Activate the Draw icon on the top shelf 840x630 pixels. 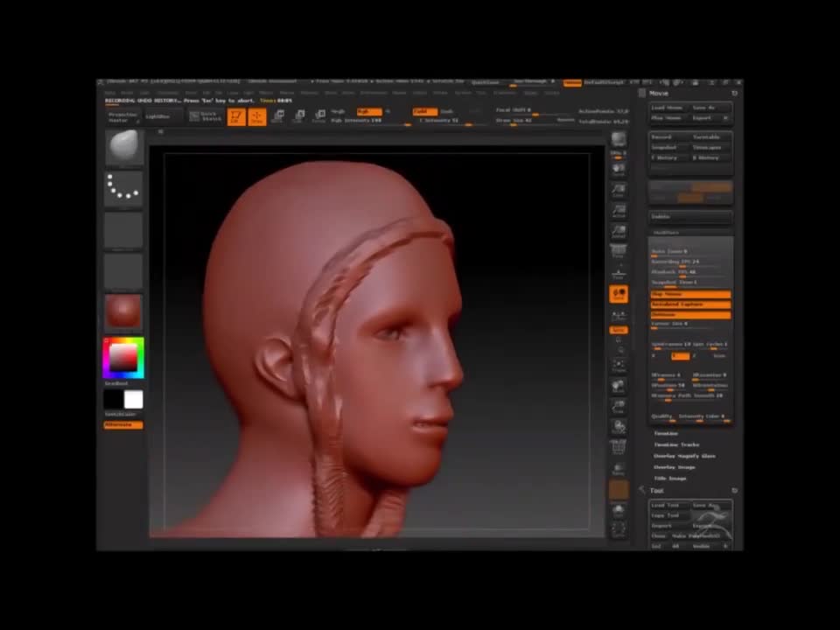click(256, 115)
